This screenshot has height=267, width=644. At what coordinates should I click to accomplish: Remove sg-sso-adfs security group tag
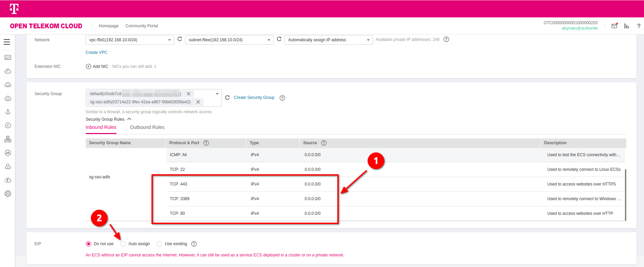[x=198, y=102]
